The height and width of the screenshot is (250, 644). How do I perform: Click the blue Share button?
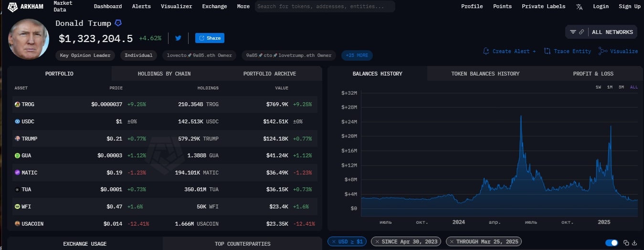point(210,38)
